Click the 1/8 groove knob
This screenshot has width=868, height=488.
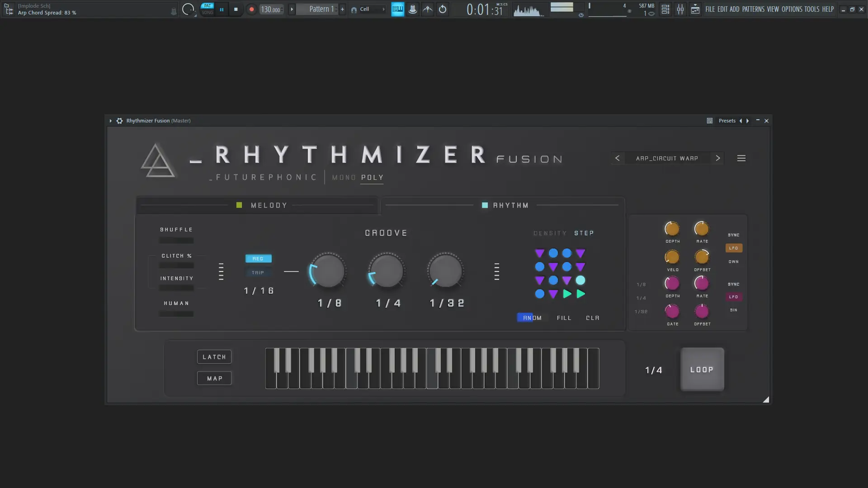point(328,271)
